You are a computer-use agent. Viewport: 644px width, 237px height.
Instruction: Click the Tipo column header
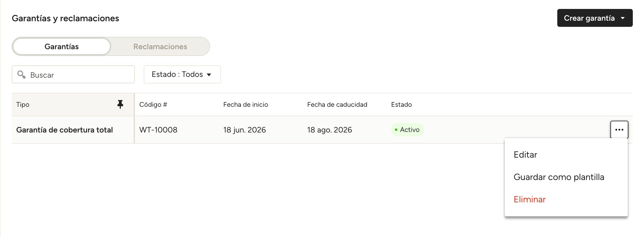tap(23, 105)
